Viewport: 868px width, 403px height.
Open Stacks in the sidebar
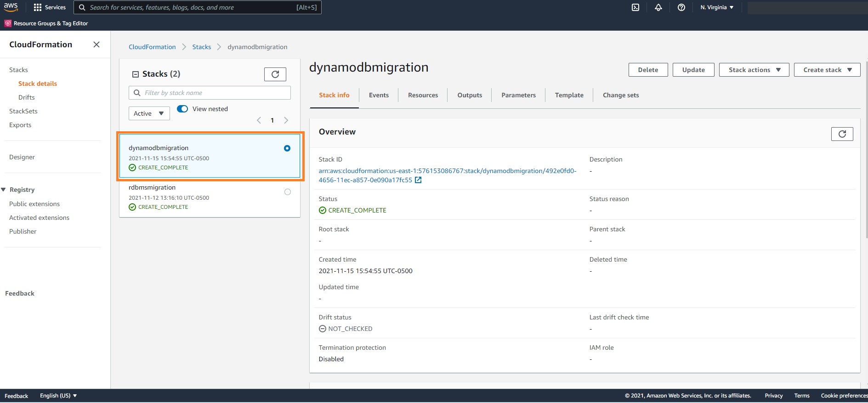coord(18,70)
